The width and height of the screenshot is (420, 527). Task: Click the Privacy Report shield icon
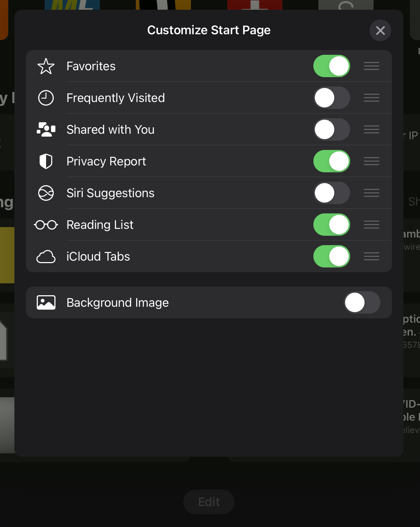[46, 161]
